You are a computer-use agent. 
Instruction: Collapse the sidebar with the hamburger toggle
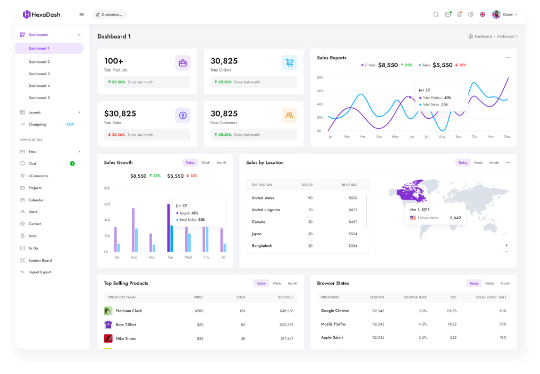click(82, 14)
